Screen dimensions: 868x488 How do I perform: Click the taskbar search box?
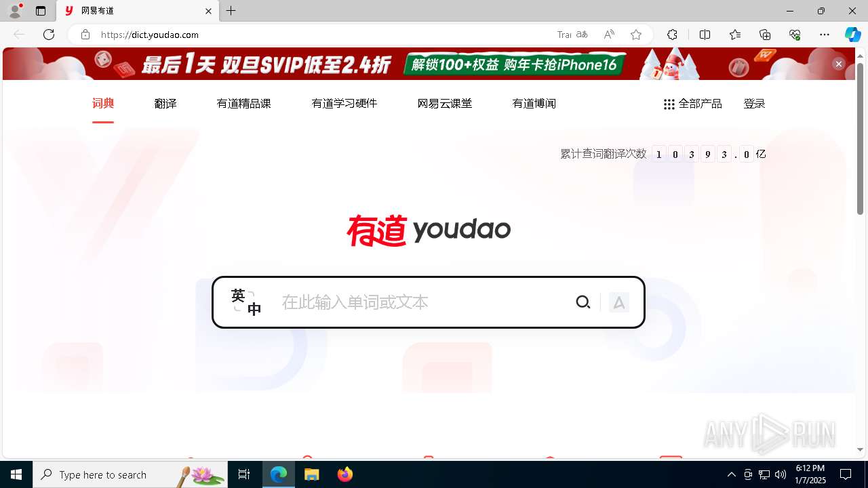tap(130, 474)
